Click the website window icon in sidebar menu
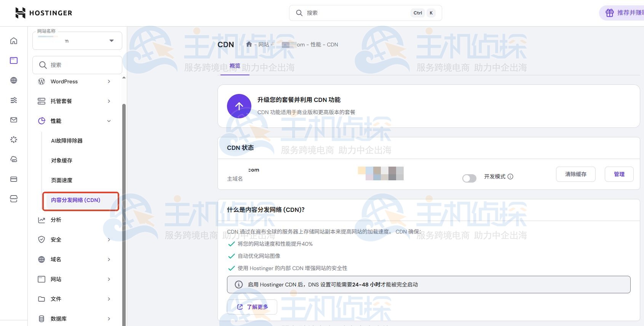The height and width of the screenshot is (326, 644). click(x=42, y=279)
